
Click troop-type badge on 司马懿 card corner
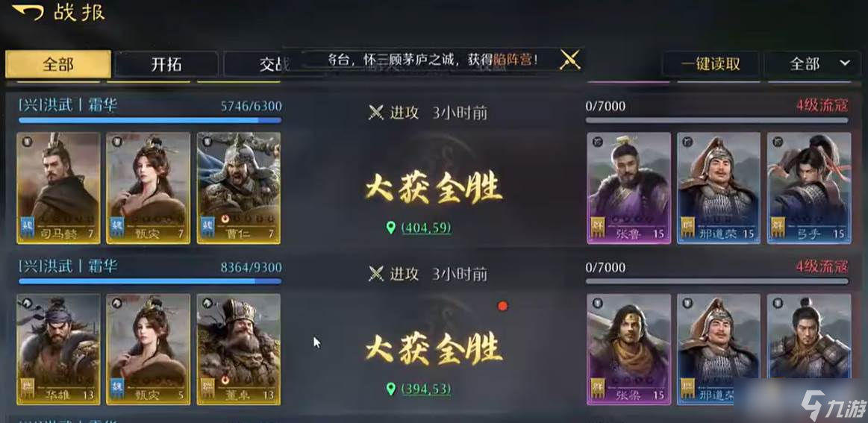click(x=25, y=142)
